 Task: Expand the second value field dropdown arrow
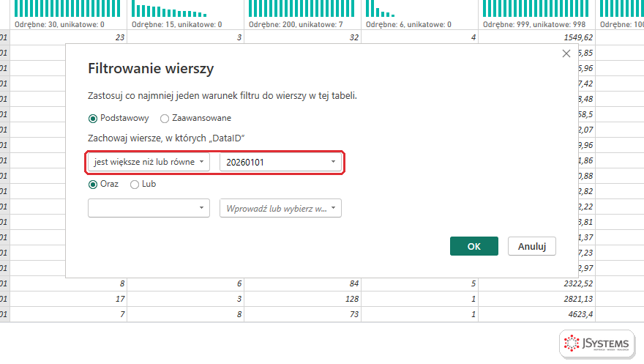[333, 208]
